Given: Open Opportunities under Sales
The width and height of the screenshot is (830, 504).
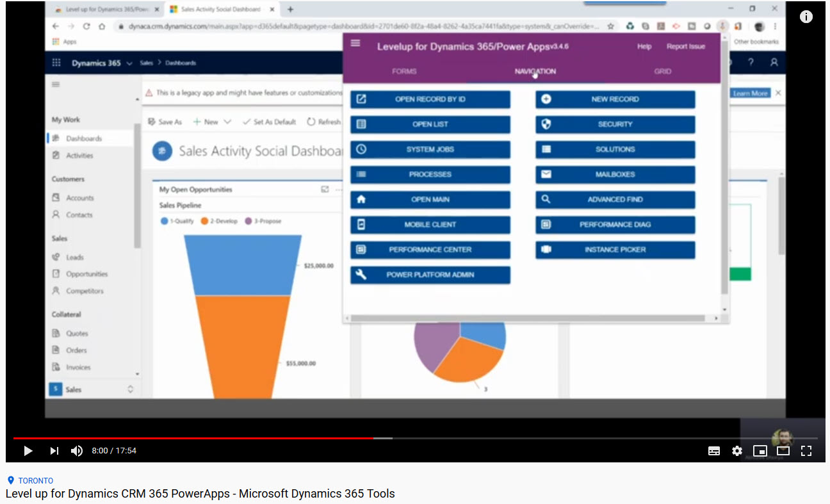Looking at the screenshot, I should (87, 274).
